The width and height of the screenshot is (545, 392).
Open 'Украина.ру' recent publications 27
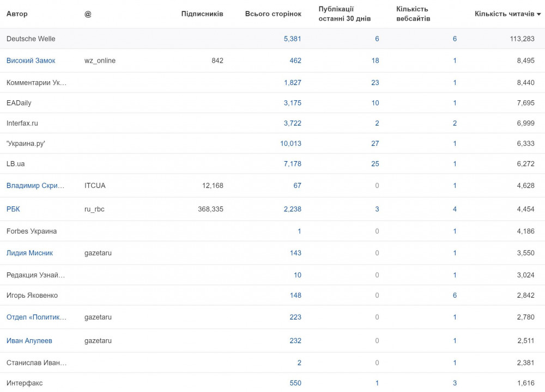pyautogui.click(x=375, y=143)
